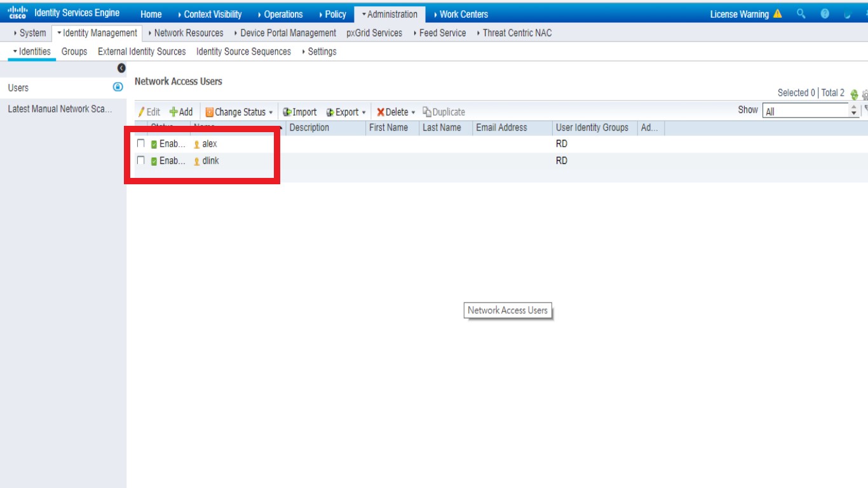Expand Network Resources submenu
Screen dimensions: 868x488
point(186,33)
